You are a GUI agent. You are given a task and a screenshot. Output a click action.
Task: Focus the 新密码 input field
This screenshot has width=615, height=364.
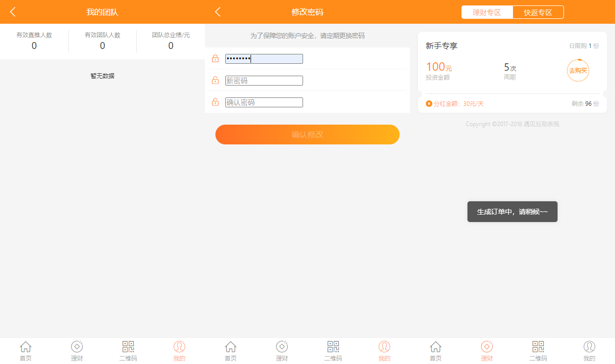[x=264, y=81]
